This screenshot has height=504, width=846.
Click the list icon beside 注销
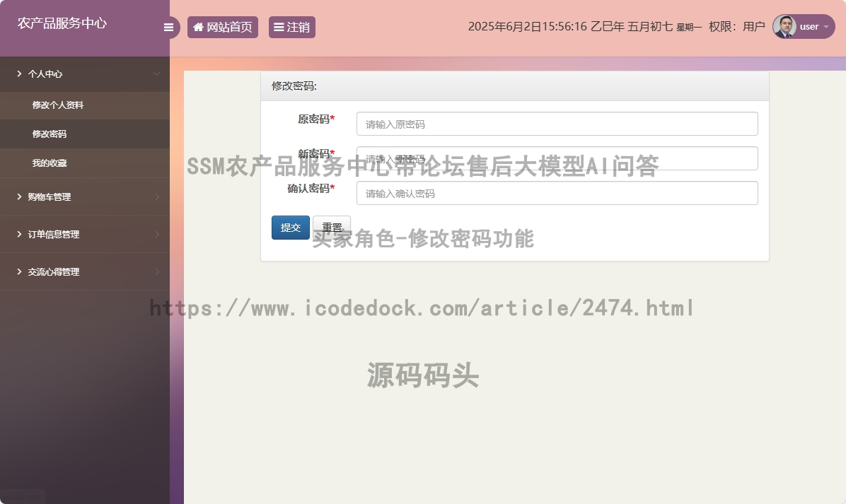point(279,27)
